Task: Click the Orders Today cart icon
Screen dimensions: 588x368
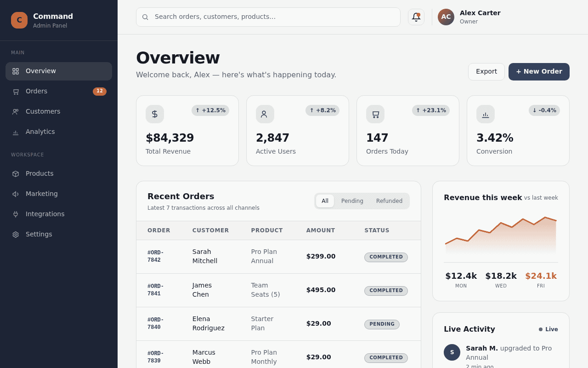Action: (375, 114)
